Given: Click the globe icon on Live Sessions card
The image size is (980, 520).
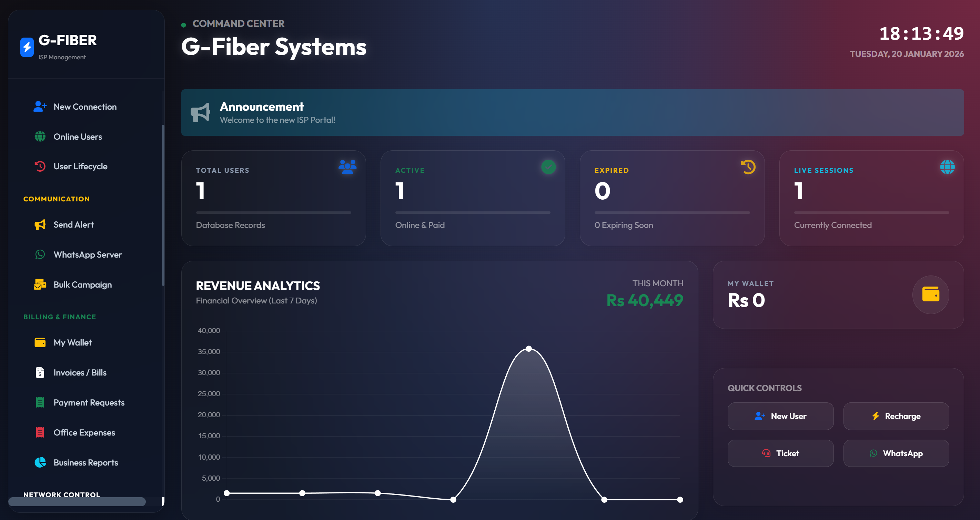Looking at the screenshot, I should [947, 167].
